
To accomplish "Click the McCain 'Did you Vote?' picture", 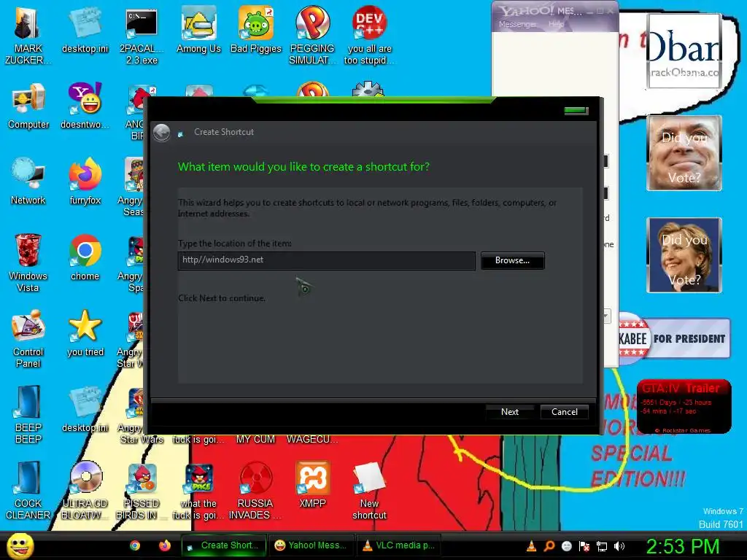I will click(x=684, y=153).
